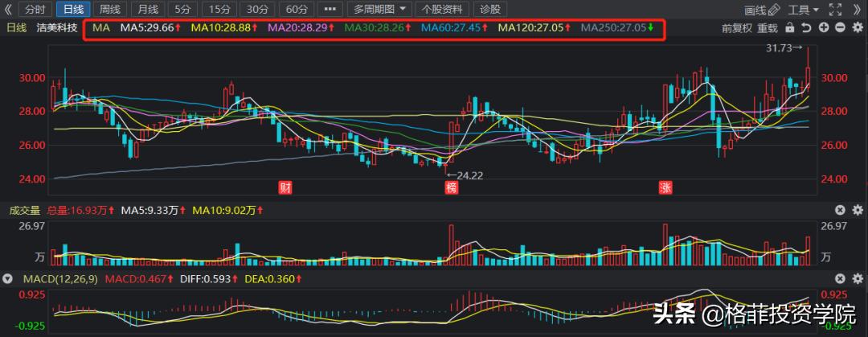The image size is (868, 337).
Task: Click the 重载 reload button
Action: tap(768, 27)
